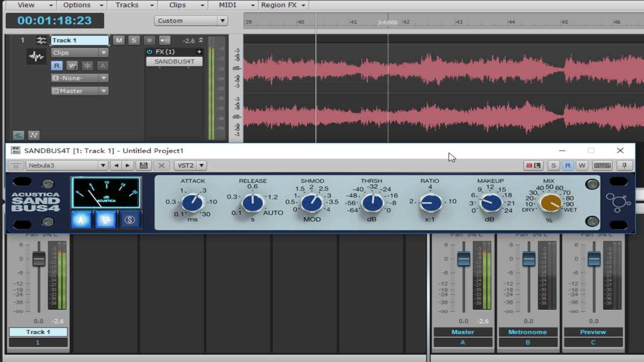Click the ATTACK knob
This screenshot has height=362, width=644.
point(192,203)
